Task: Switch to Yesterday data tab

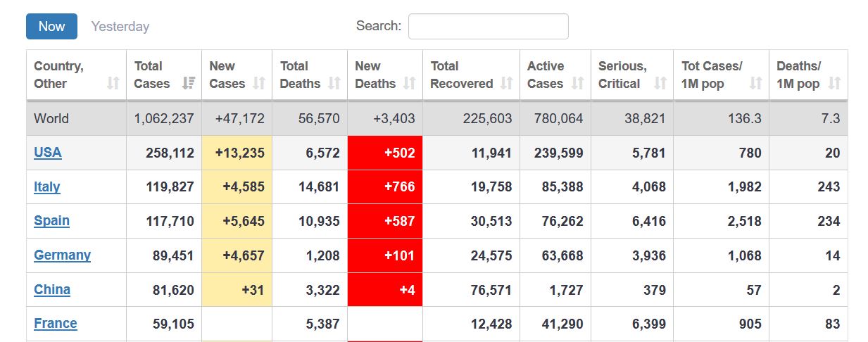Action: (120, 27)
